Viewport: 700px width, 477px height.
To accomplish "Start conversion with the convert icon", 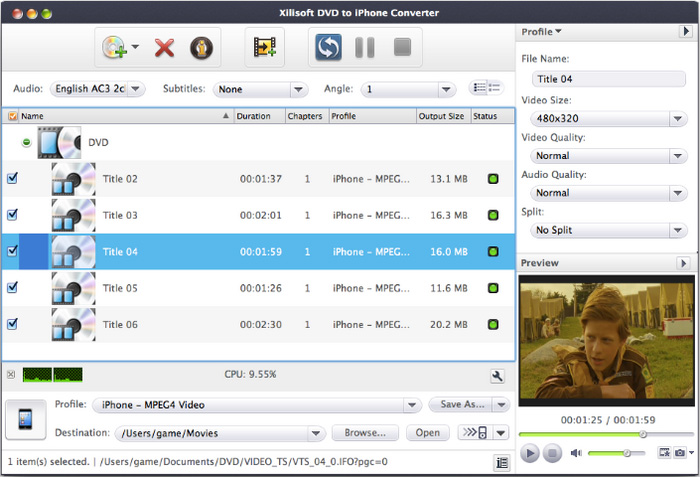I will coord(328,47).
